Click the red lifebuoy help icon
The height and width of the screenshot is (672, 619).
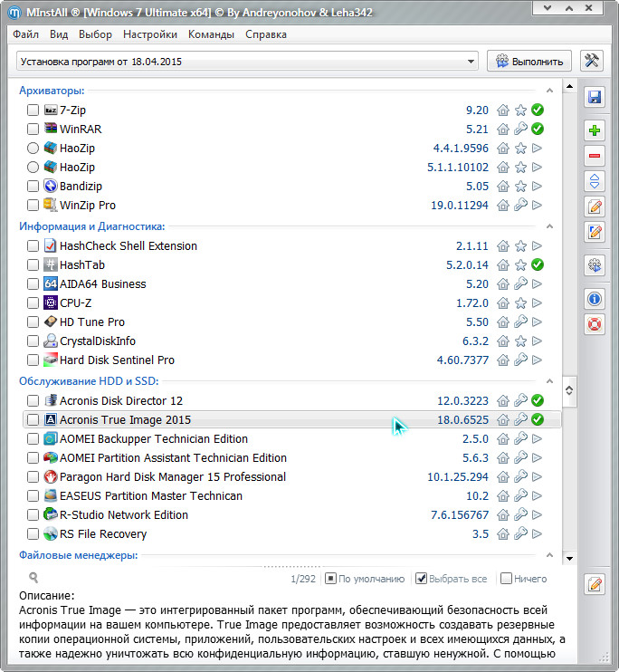click(x=595, y=324)
